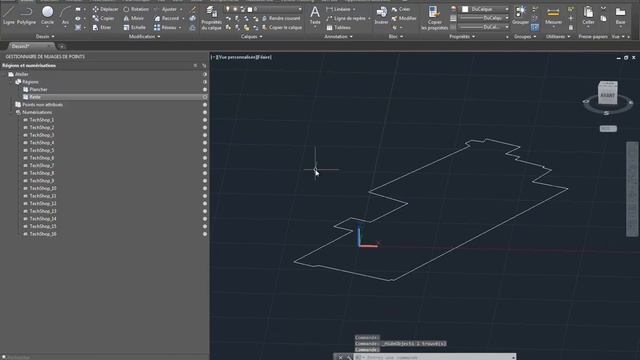
Task: Expand the Propriétés panel dropdown
Action: tap(462, 36)
